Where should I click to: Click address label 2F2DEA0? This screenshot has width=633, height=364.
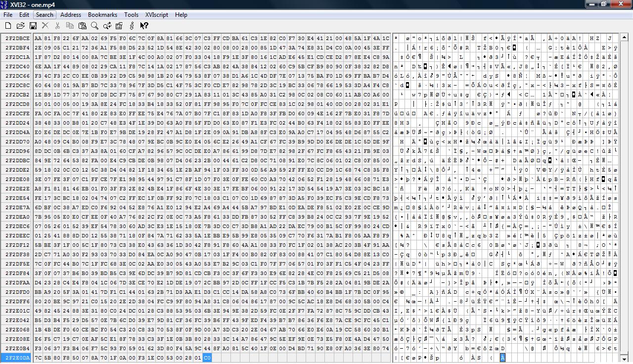coord(17,217)
